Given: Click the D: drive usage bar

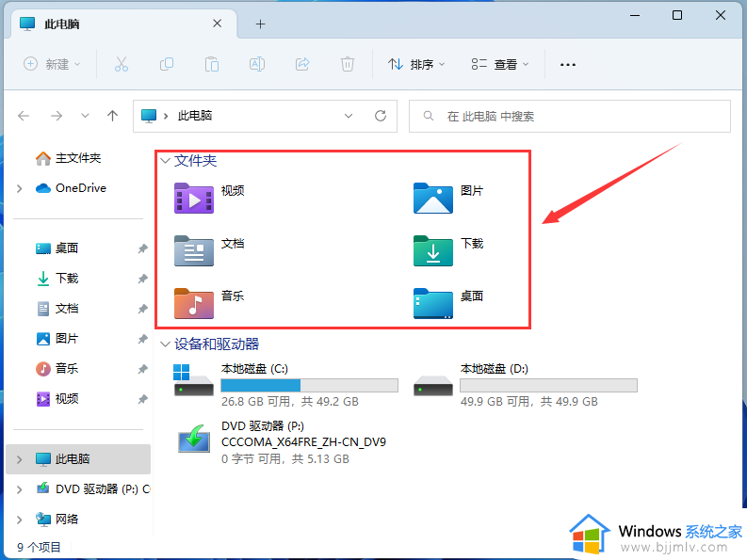Looking at the screenshot, I should [x=549, y=385].
